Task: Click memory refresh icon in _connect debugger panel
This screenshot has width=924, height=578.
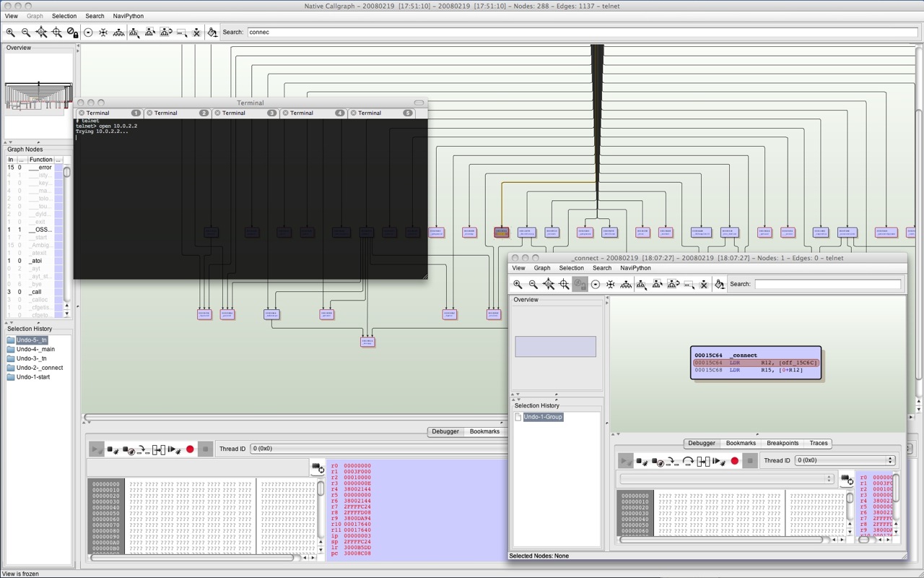Action: pyautogui.click(x=847, y=479)
